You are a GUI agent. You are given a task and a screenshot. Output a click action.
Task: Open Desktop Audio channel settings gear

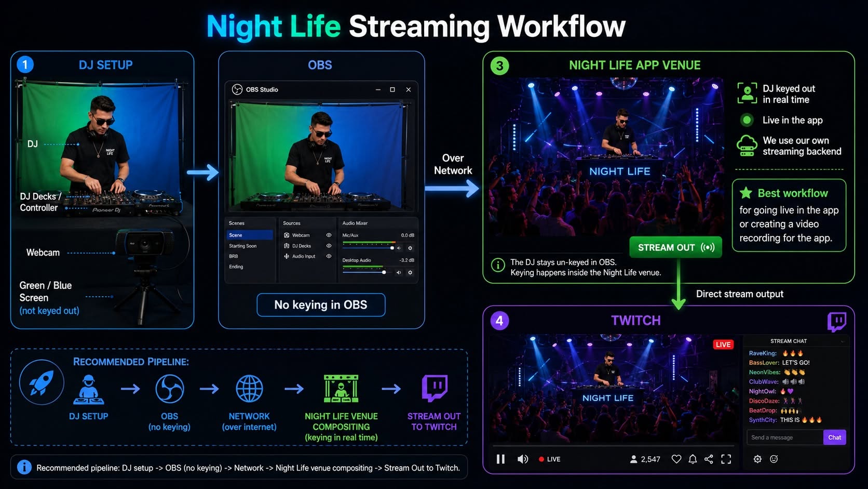click(x=410, y=272)
